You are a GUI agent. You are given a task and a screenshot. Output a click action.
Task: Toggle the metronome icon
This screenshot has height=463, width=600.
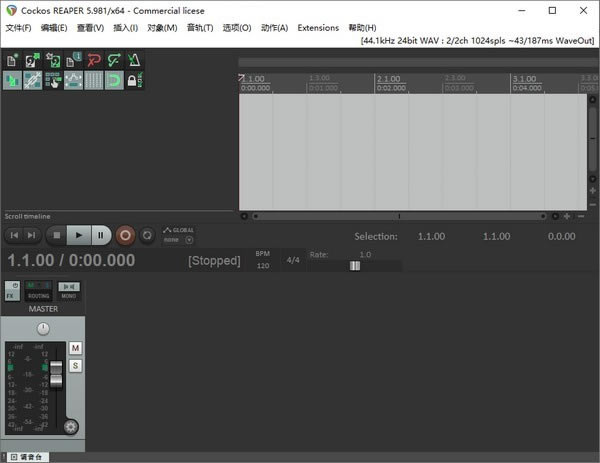(133, 61)
